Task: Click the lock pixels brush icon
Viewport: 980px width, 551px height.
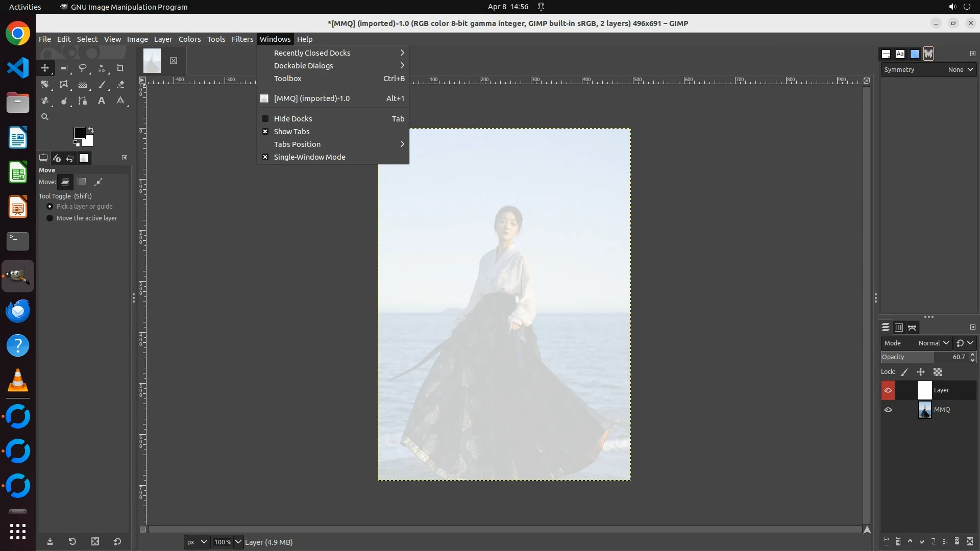Action: tap(904, 372)
